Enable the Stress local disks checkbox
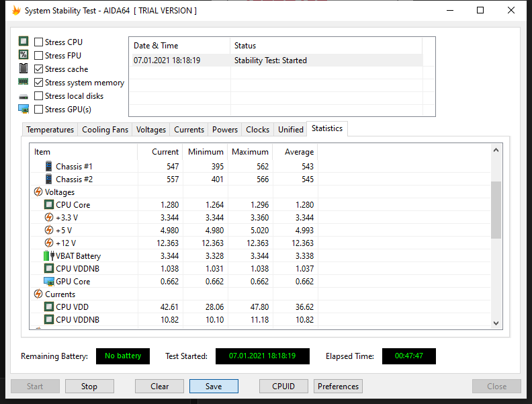Viewport: 532px width, 404px height. tap(39, 95)
